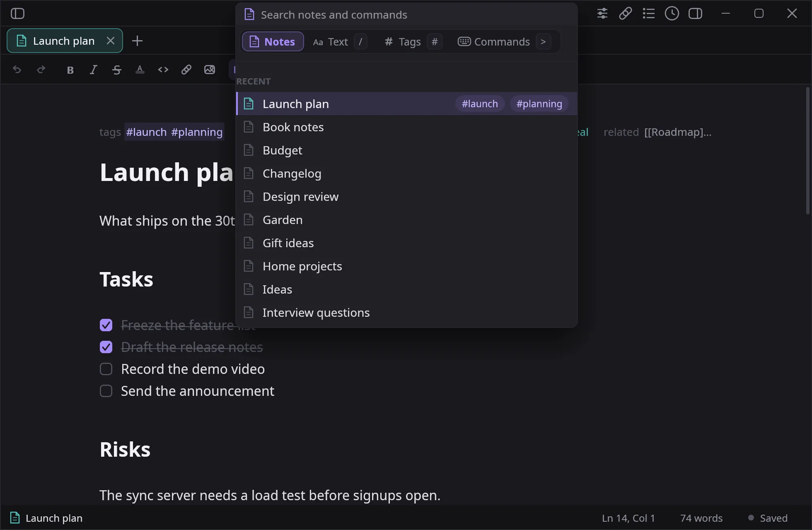Open the [[Roadmap]] related link

click(678, 132)
